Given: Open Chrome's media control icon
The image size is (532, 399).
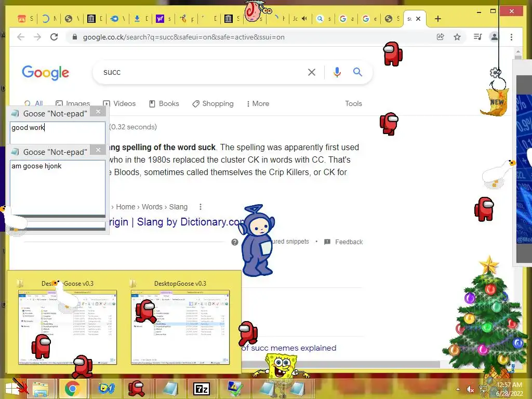Looking at the screenshot, I should coord(478,37).
